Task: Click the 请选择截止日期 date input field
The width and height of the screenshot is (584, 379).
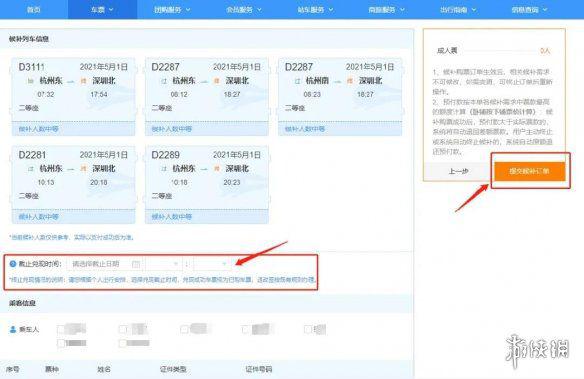Action: [x=105, y=264]
